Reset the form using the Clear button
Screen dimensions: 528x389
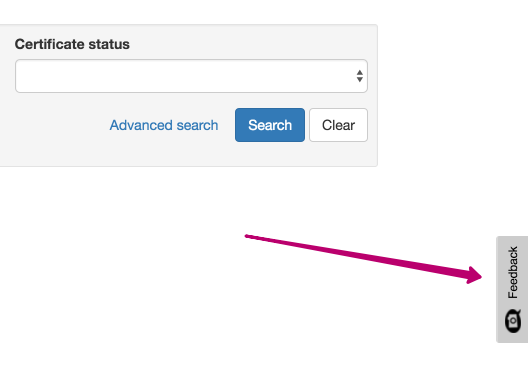(x=338, y=125)
